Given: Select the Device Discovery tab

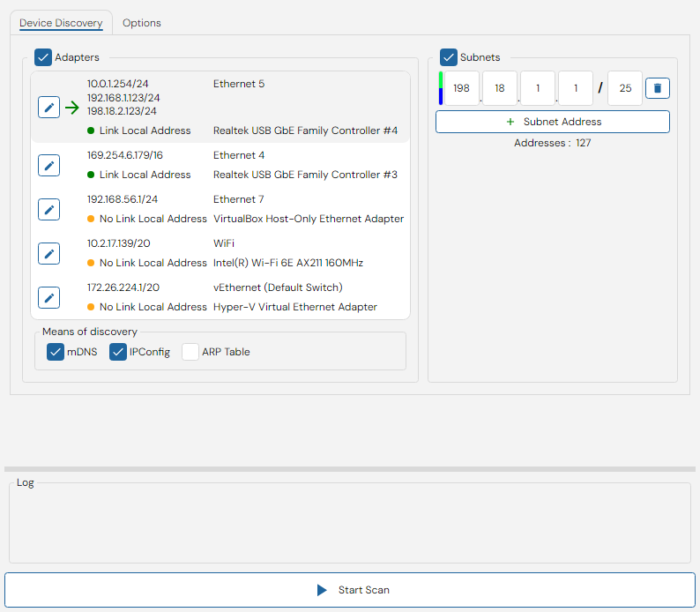Looking at the screenshot, I should coord(61,23).
